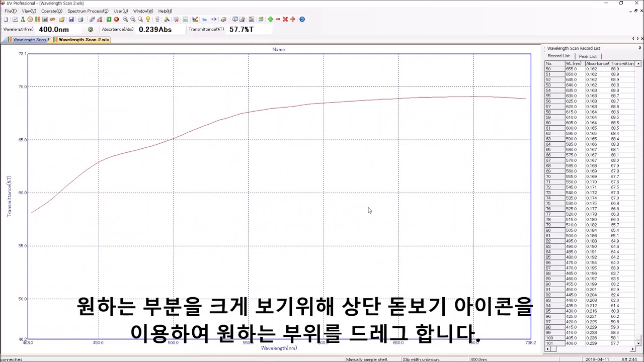This screenshot has width=644, height=362.
Task: Select record row 71 at 550.0 nm
Action: point(590,182)
